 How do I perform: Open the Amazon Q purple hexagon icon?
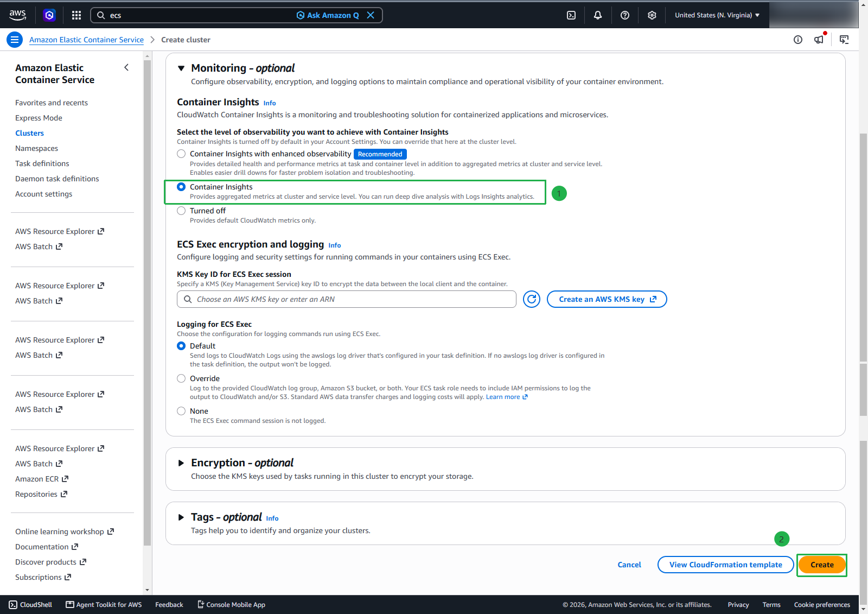(49, 15)
